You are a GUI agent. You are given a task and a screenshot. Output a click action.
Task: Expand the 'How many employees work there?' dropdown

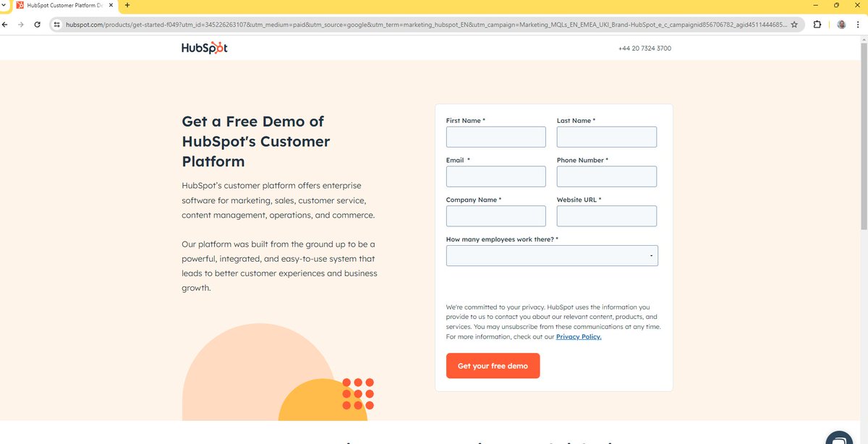click(x=551, y=255)
